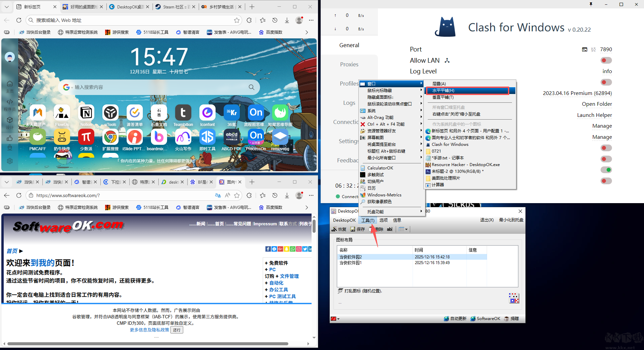
Task: Click the 自动更新 globe icon in DesktopOK
Action: 446,319
